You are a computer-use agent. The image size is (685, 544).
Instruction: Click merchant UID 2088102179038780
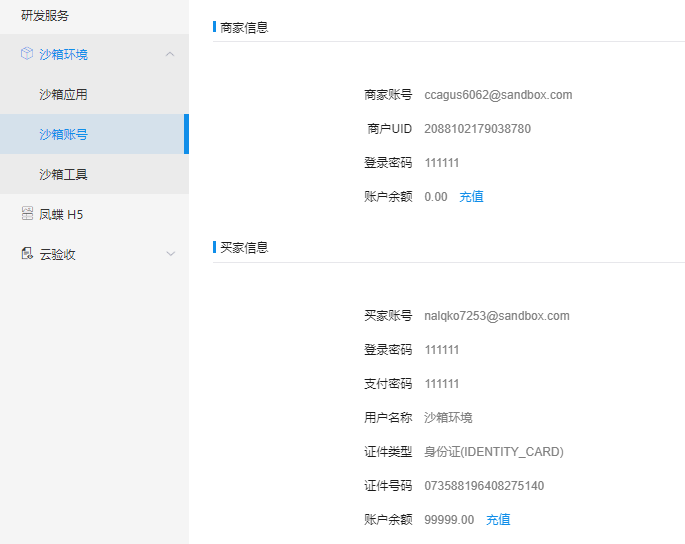pyautogui.click(x=477, y=129)
